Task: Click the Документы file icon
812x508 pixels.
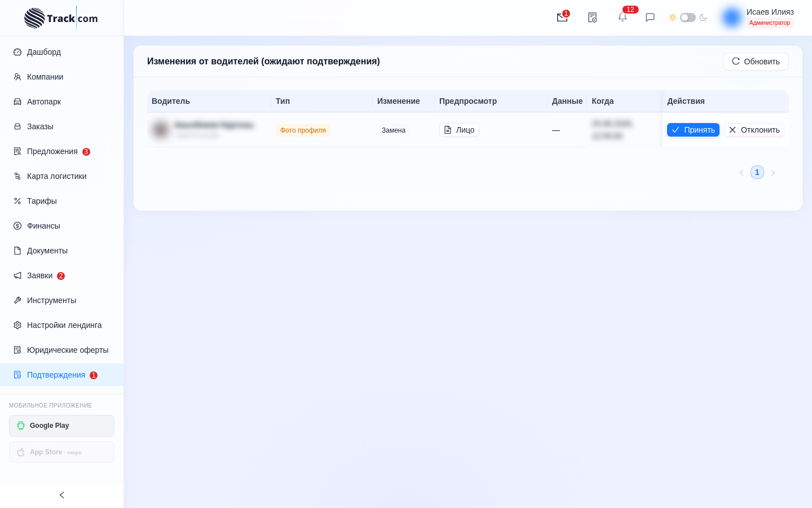Action: [17, 251]
